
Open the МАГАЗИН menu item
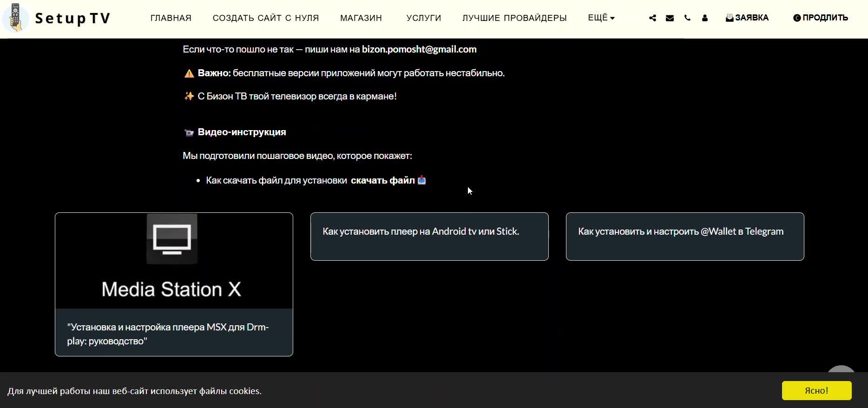(361, 18)
